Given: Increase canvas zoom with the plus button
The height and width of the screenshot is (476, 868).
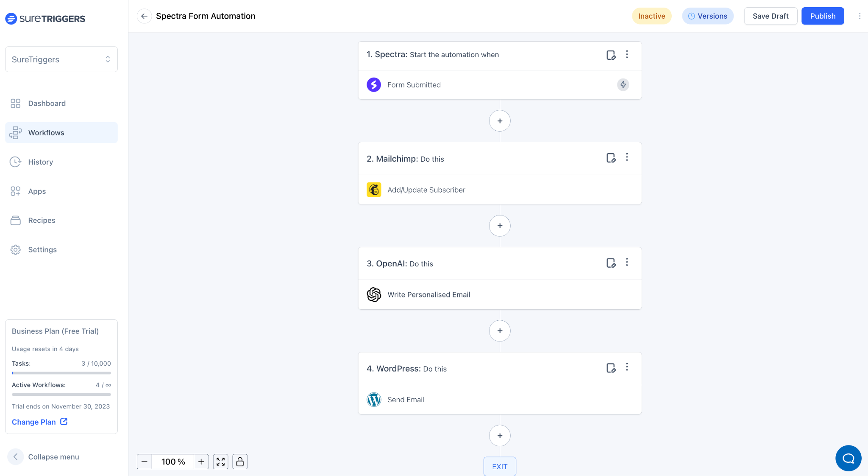Looking at the screenshot, I should point(201,462).
